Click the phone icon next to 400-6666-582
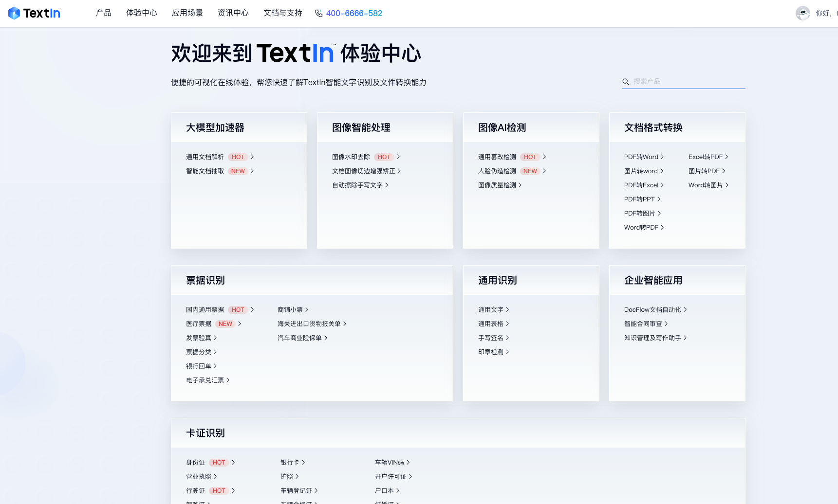 pyautogui.click(x=318, y=13)
